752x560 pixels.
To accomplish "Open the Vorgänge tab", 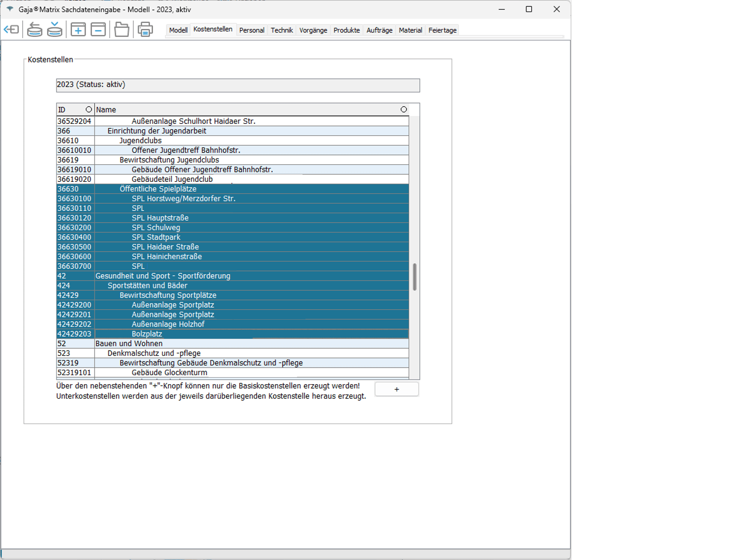I will [313, 30].
